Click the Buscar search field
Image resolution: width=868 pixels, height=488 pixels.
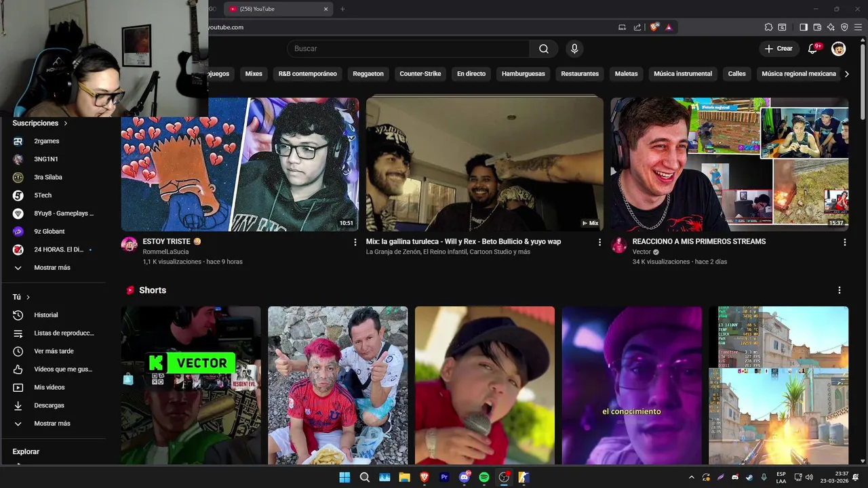(408, 49)
